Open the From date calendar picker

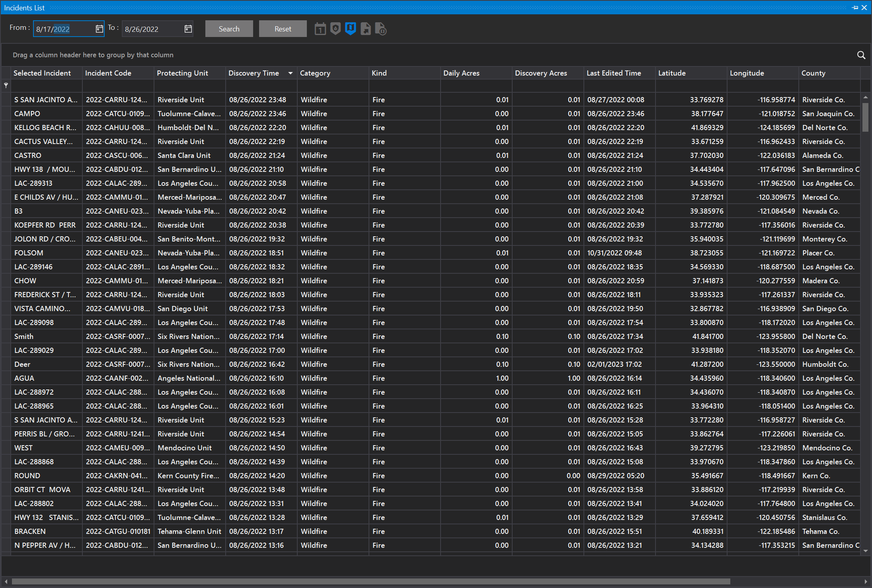pos(99,29)
